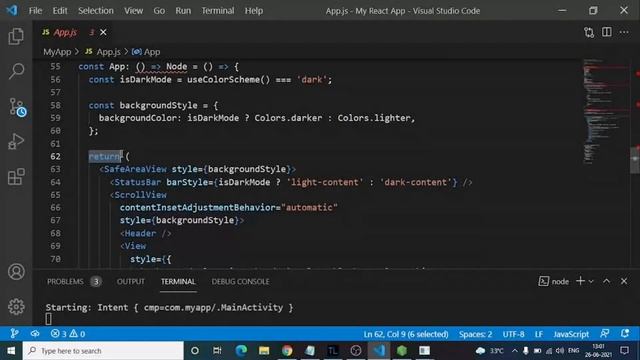This screenshot has width=640, height=360.
Task: Click the editor vertical scrollbar
Action: 636,159
